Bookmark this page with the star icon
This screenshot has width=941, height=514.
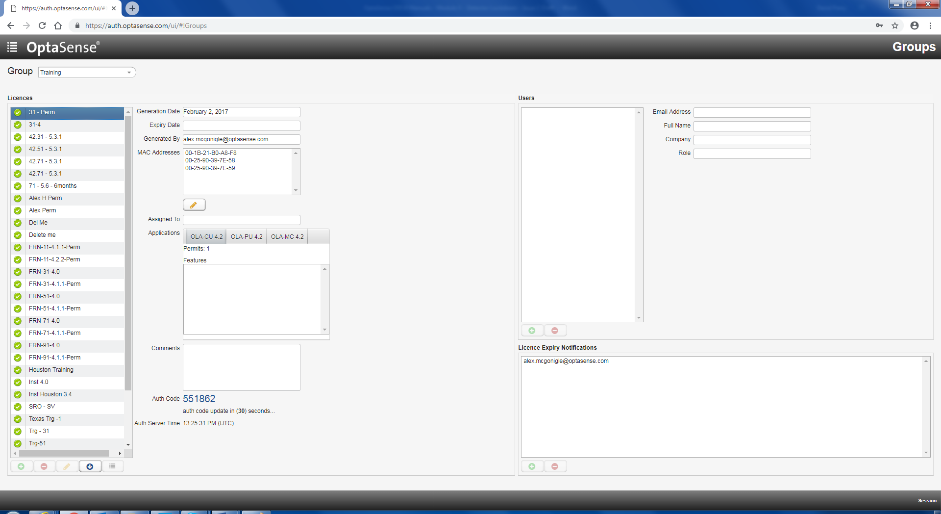(x=895, y=25)
